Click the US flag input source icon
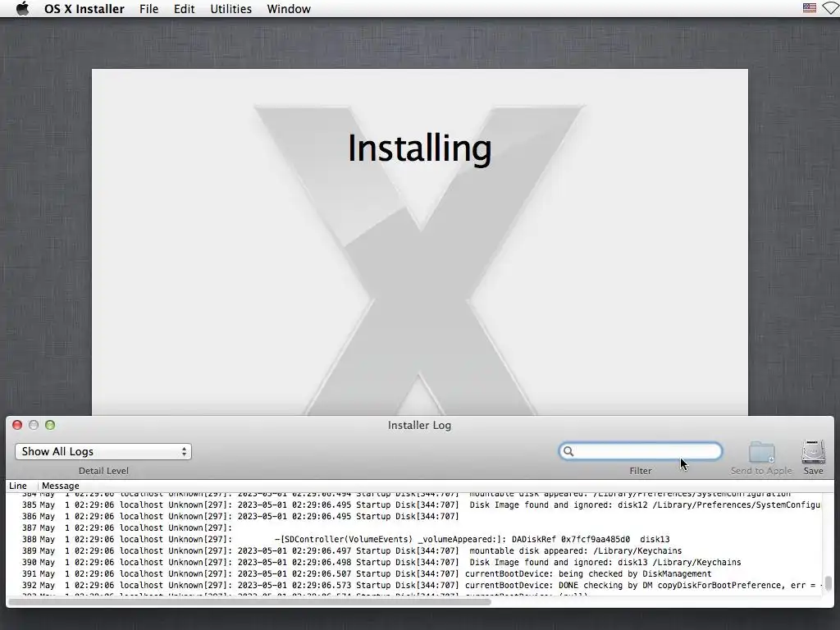Image resolution: width=840 pixels, height=630 pixels. (810, 8)
